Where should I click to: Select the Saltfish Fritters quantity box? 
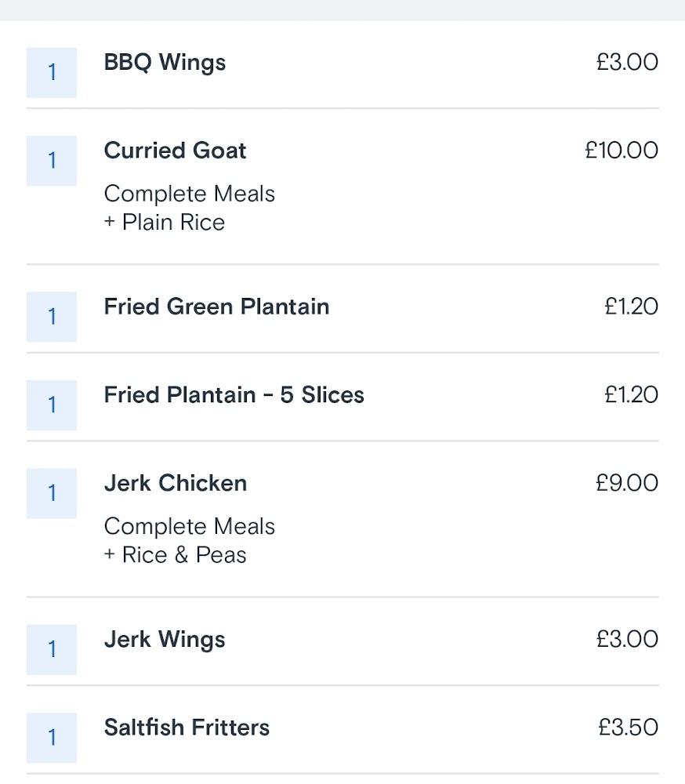click(x=52, y=738)
